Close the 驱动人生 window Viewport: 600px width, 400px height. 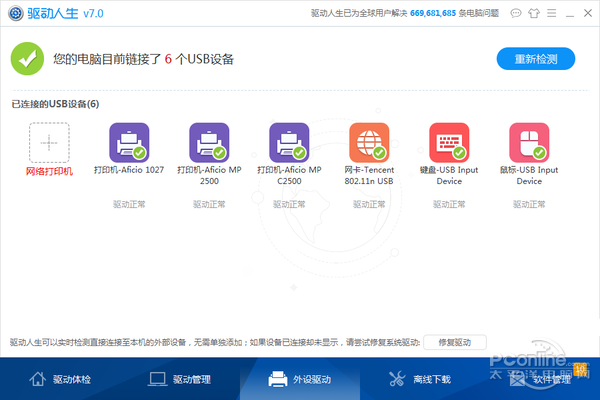coord(588,13)
